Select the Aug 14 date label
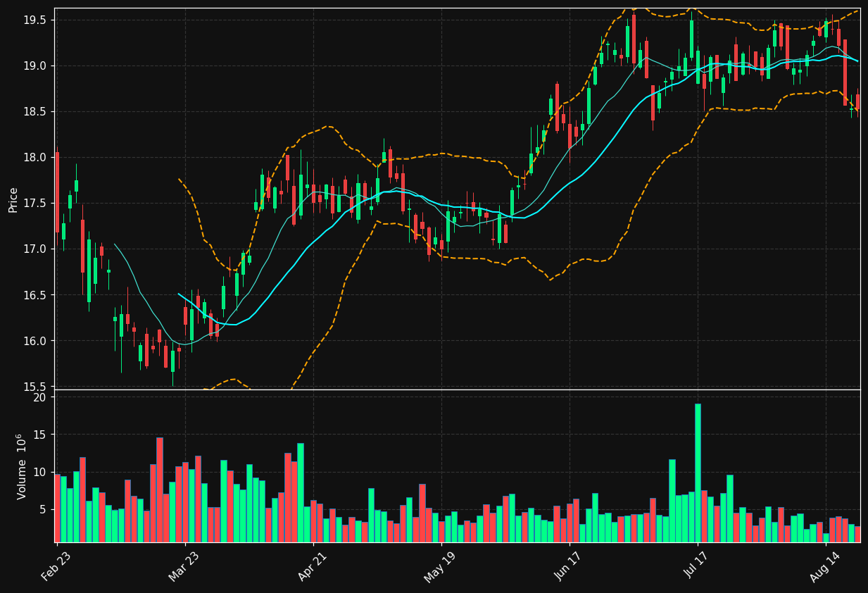The image size is (868, 593). (x=825, y=566)
